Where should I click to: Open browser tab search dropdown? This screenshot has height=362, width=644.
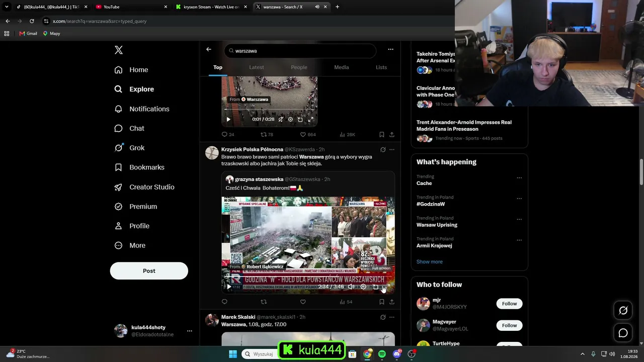(7, 7)
